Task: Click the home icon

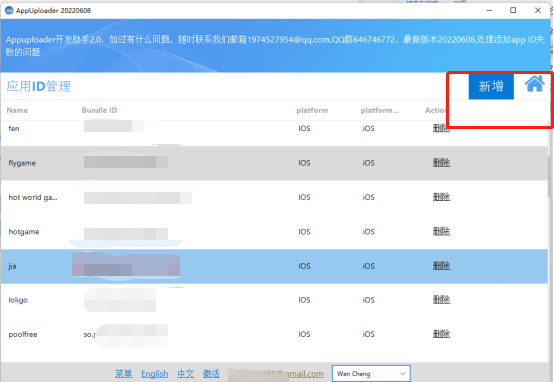Action: [535, 84]
